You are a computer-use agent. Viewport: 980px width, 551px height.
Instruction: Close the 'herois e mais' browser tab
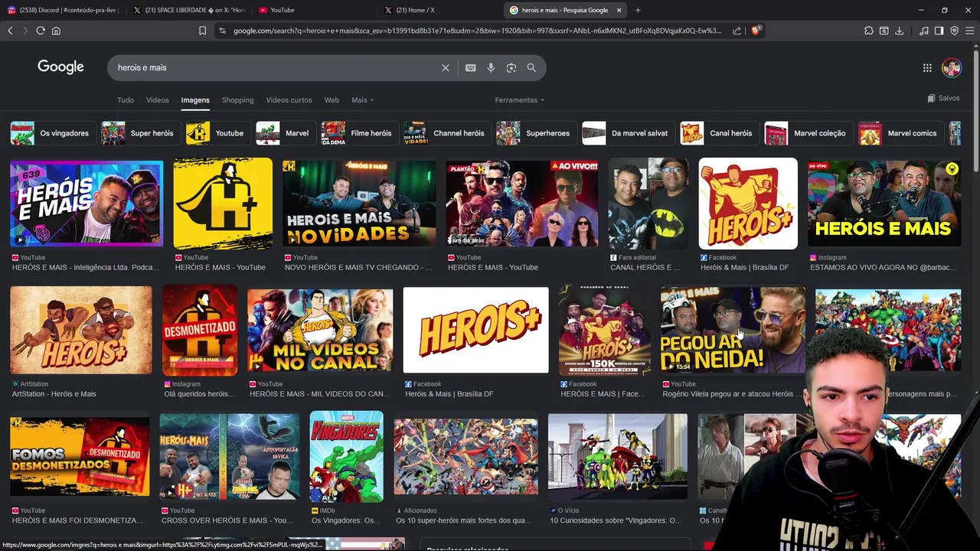point(619,10)
